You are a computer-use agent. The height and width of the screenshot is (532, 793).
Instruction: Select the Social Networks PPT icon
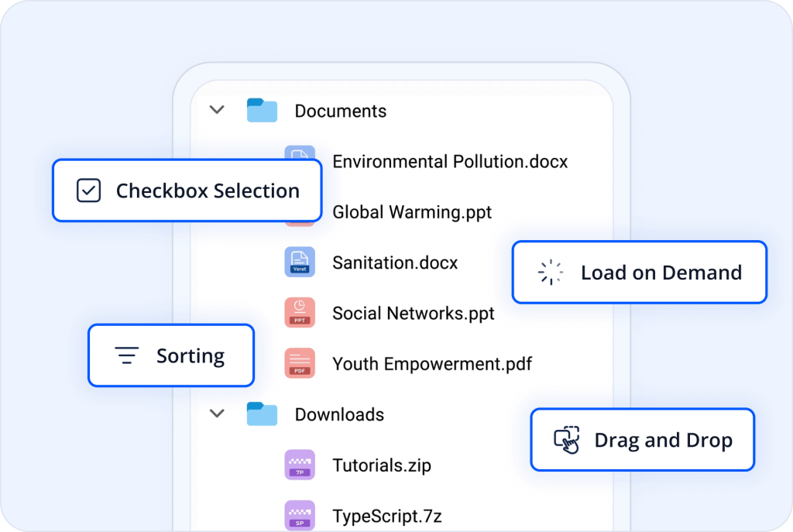pos(300,313)
